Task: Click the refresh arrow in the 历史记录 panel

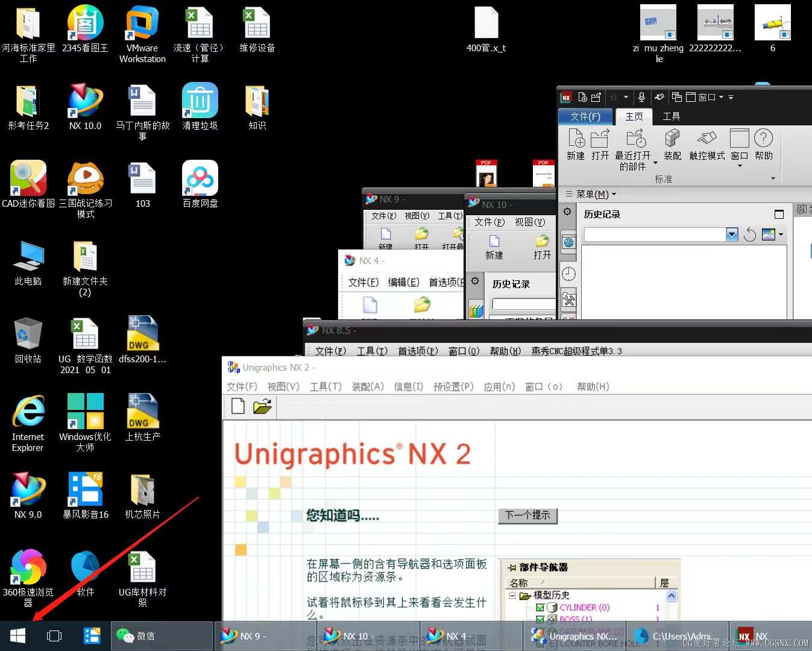Action: point(750,234)
